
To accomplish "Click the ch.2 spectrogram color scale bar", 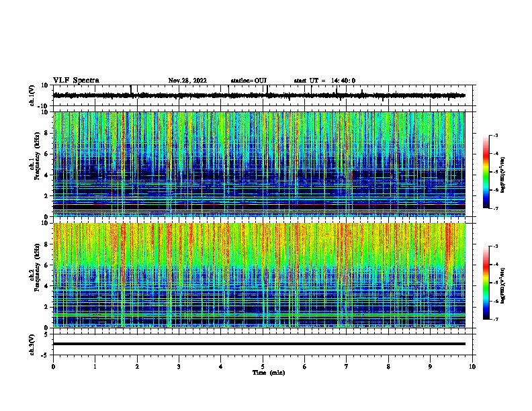I will tap(486, 283).
